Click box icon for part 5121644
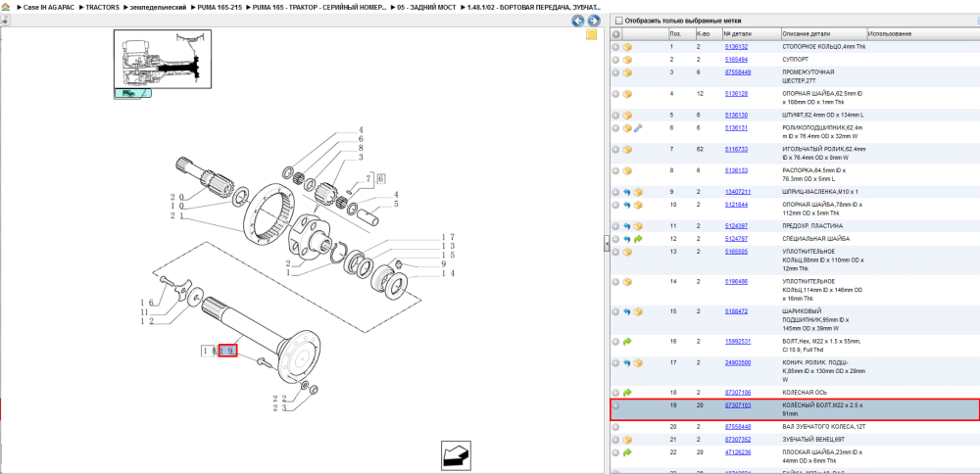This screenshot has height=474, width=980. (x=638, y=205)
